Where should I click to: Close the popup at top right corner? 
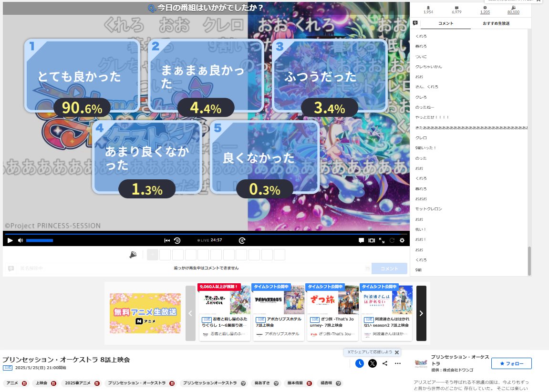click(x=539, y=1)
